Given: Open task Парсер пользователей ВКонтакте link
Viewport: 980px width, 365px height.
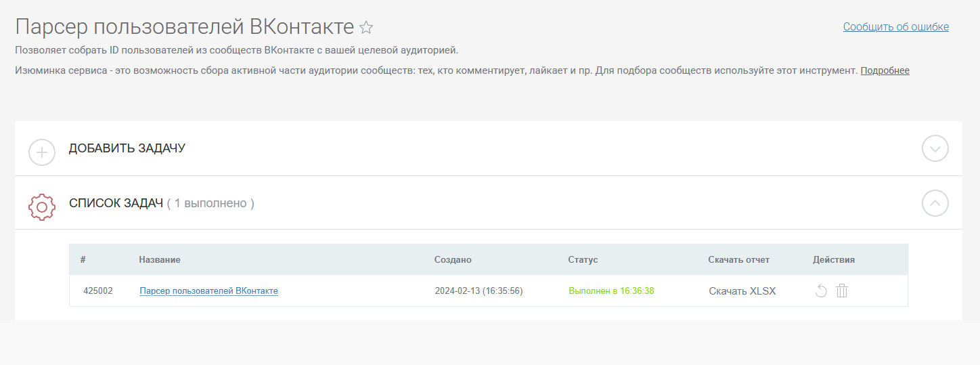Looking at the screenshot, I should click(x=208, y=291).
